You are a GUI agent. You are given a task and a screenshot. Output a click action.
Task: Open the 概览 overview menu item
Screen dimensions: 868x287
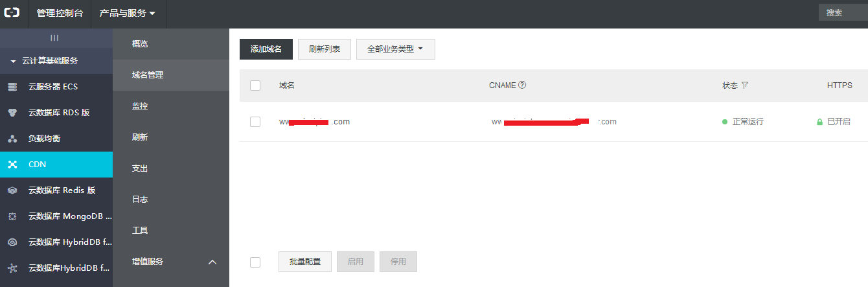[x=140, y=44]
